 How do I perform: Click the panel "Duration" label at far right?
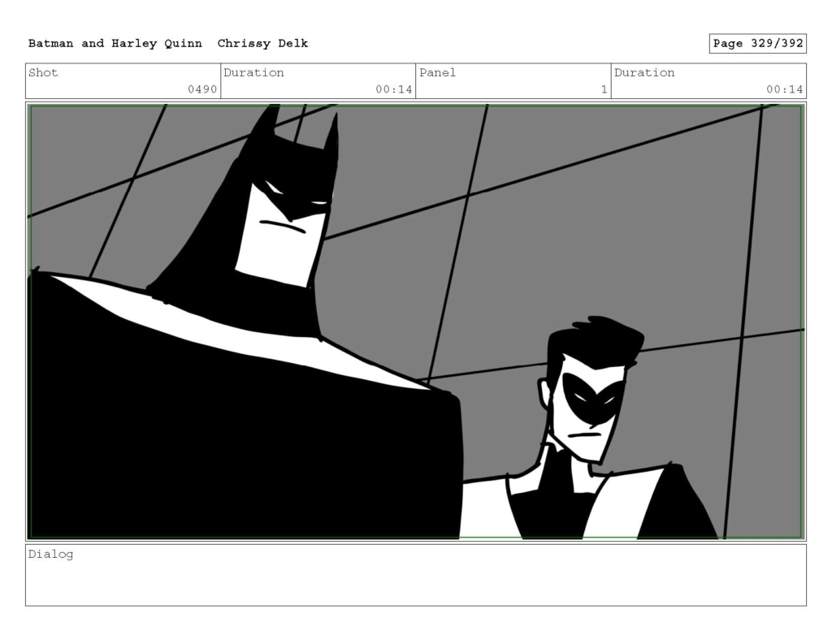click(x=644, y=72)
